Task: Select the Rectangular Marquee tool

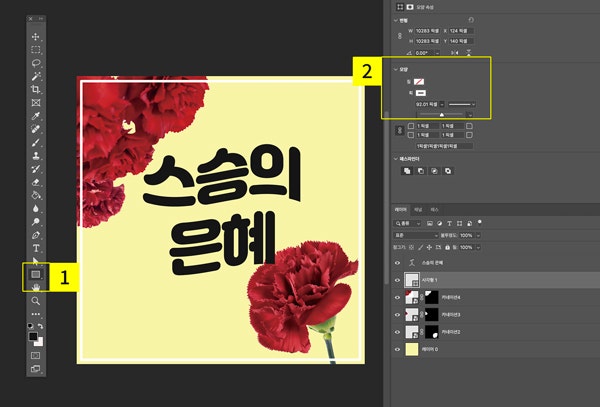Action: 36,49
